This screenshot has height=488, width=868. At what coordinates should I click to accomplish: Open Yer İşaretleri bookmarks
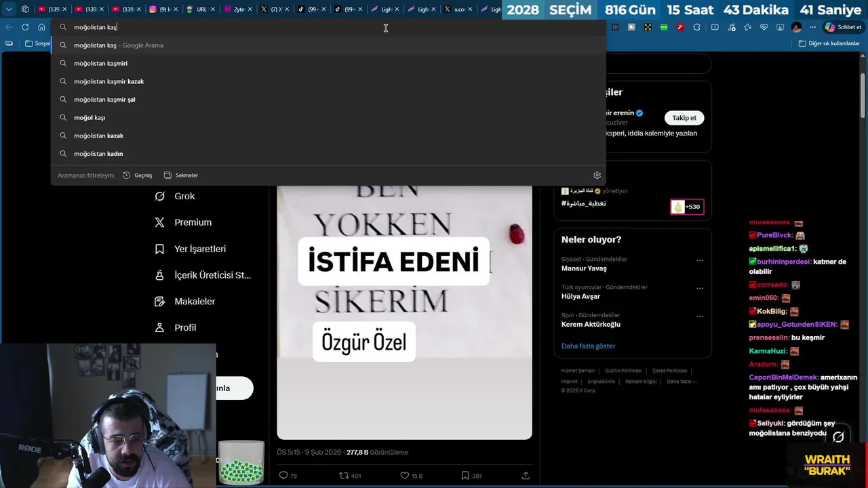(x=191, y=249)
